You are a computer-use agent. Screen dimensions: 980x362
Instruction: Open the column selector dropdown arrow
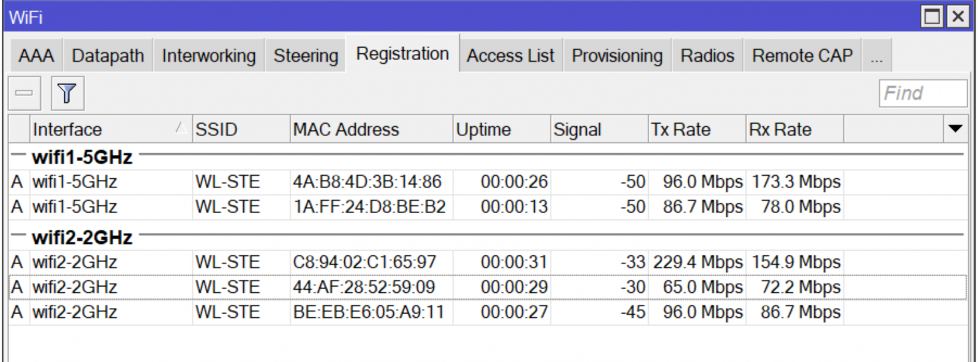coord(956,129)
